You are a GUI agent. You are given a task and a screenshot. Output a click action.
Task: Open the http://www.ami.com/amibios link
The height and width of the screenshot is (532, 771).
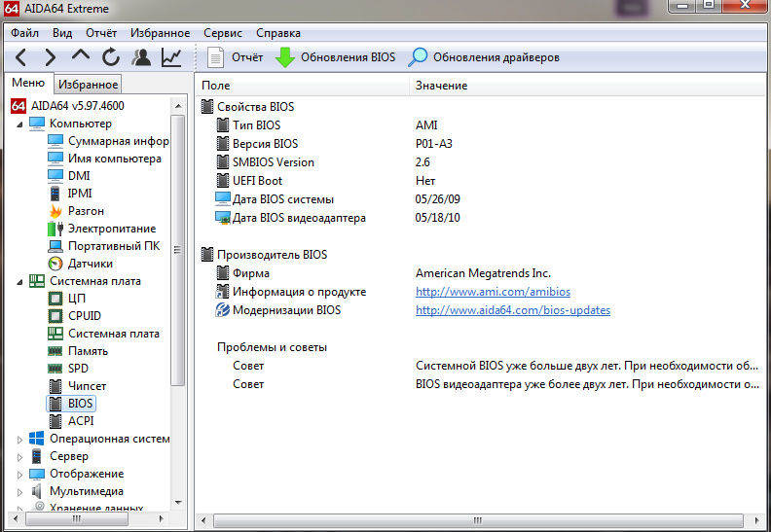point(493,292)
